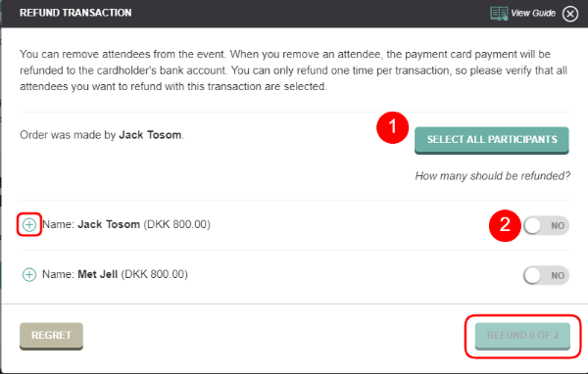588x374 pixels.
Task: Click the Met Jell DKK 800.00 amount
Action: 155,274
